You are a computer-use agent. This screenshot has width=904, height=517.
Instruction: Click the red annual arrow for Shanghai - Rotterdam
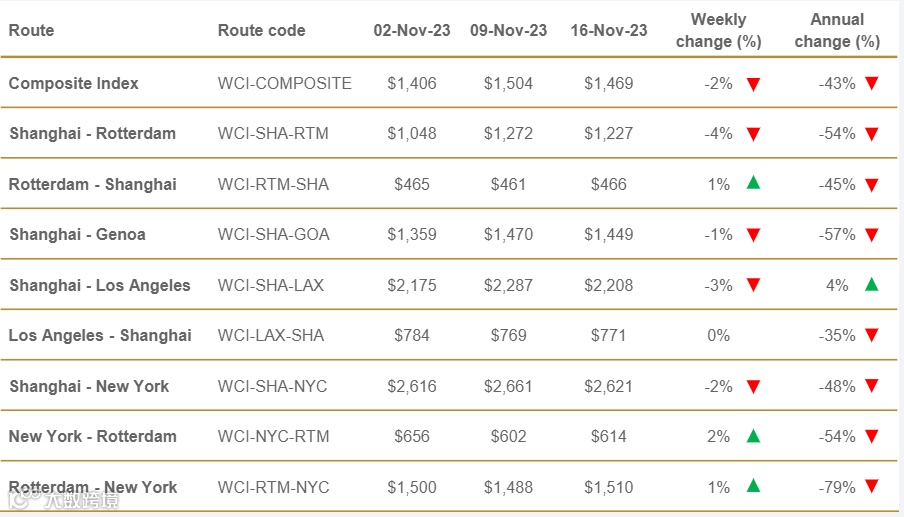pyautogui.click(x=871, y=134)
